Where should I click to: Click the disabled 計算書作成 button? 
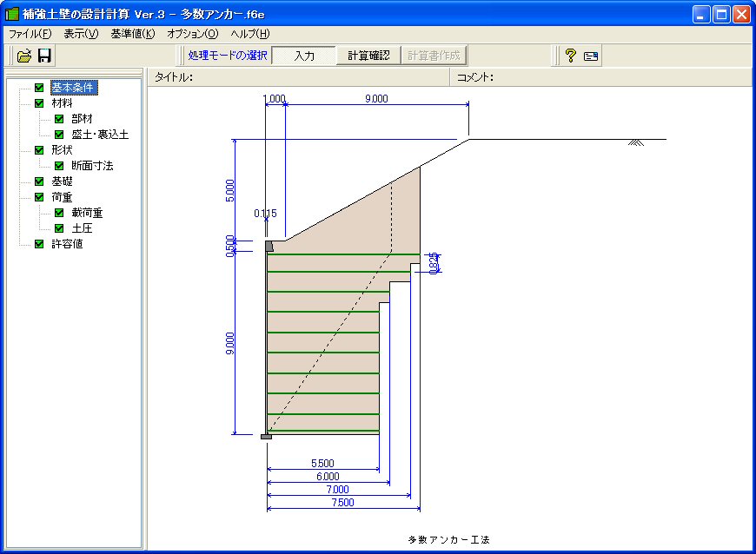click(434, 56)
